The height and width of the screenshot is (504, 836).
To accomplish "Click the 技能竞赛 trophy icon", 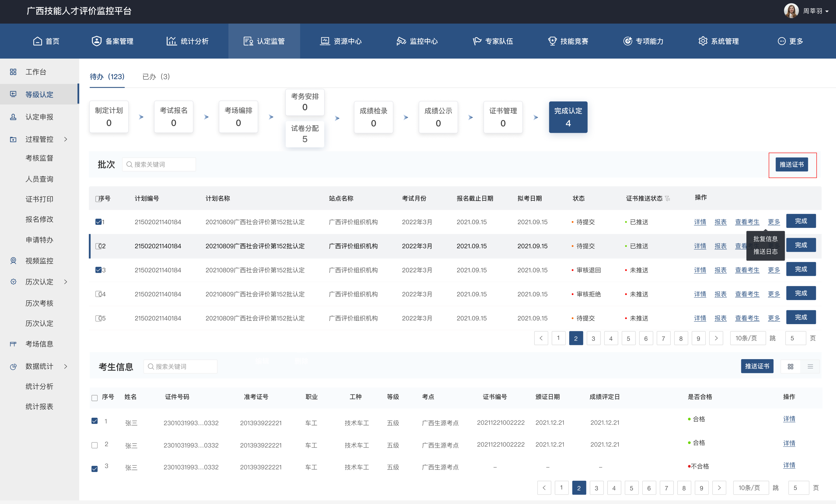I will [552, 41].
